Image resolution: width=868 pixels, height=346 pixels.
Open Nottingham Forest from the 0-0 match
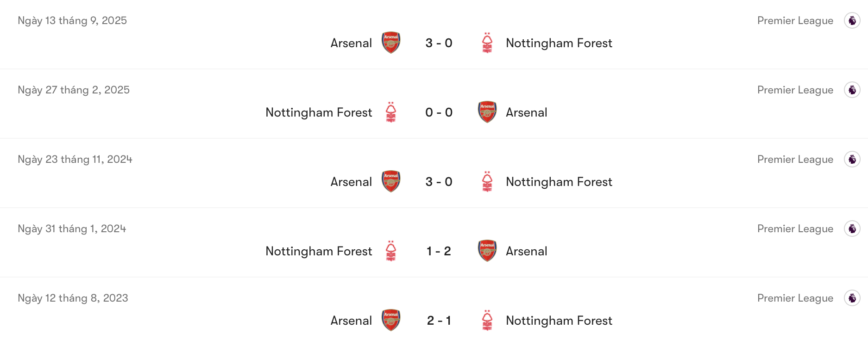point(318,112)
